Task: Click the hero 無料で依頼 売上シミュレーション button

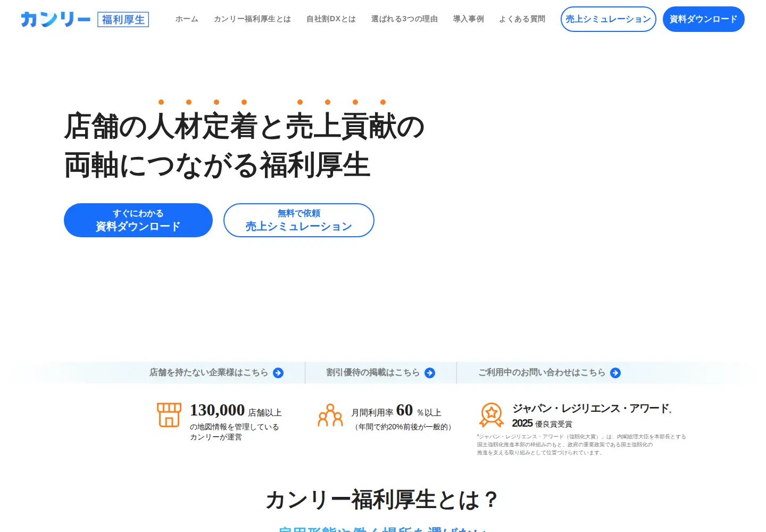Action: 299,220
